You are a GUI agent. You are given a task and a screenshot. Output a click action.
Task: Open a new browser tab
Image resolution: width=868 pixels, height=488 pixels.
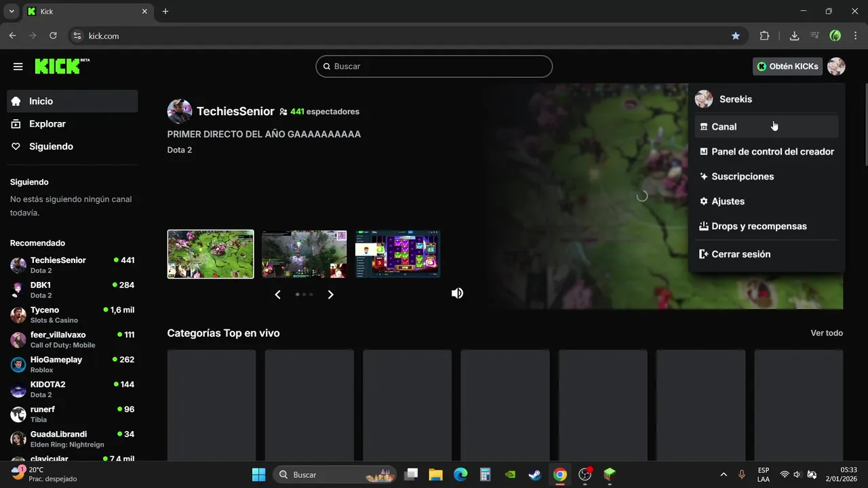click(x=165, y=12)
